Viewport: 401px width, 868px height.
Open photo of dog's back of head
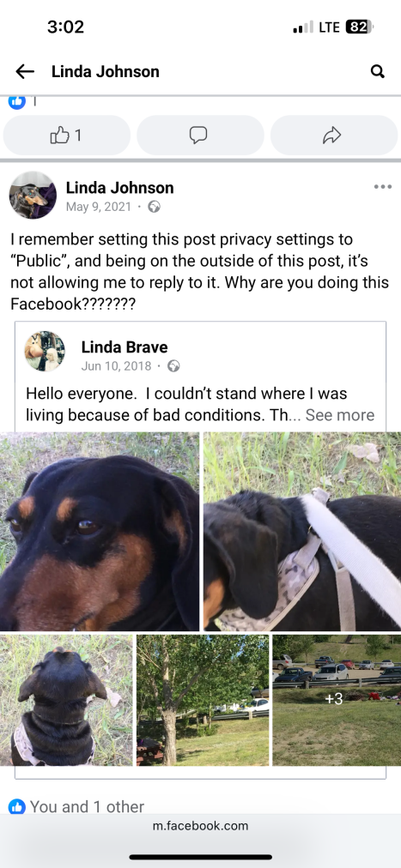point(66,700)
